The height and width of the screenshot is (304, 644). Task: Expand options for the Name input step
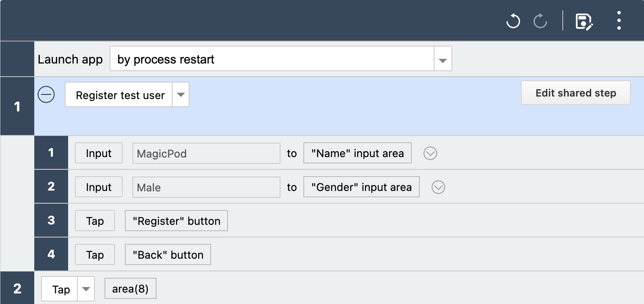430,153
